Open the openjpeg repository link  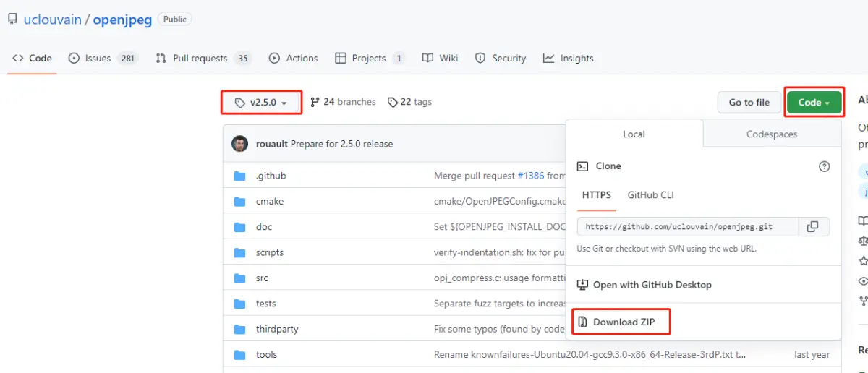124,20
